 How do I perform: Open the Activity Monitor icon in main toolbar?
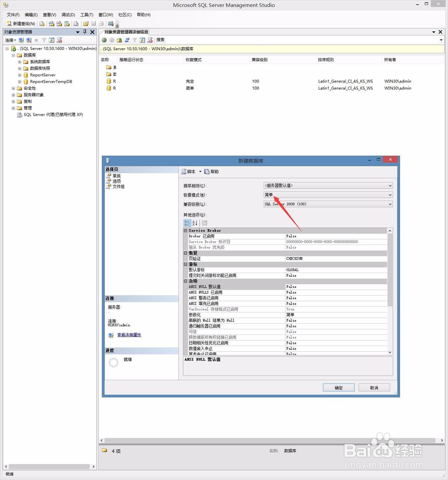[111, 24]
